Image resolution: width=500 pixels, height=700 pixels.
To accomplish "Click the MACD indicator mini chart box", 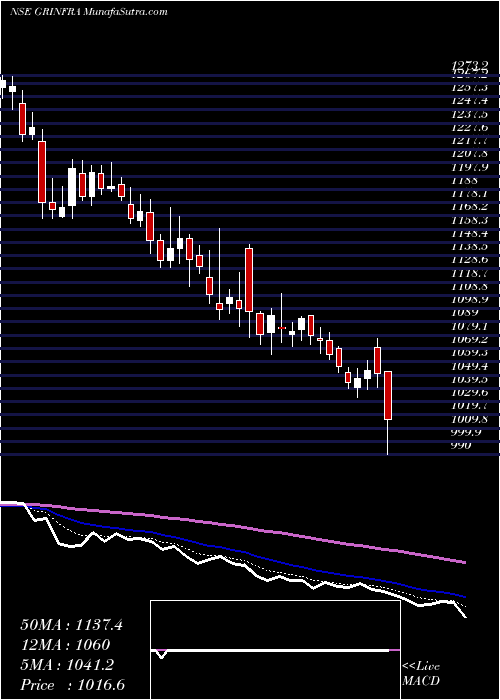I will click(x=275, y=650).
